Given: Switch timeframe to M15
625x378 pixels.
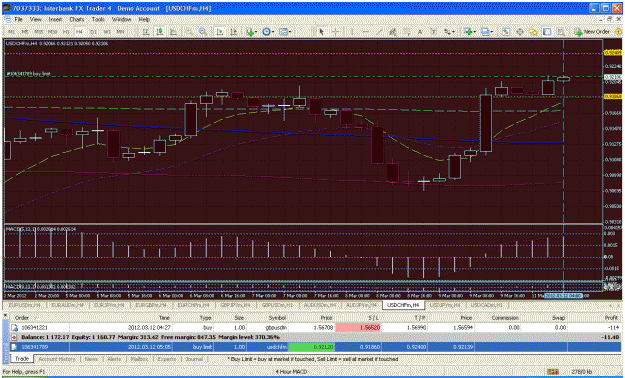Looking at the screenshot, I should (x=39, y=32).
